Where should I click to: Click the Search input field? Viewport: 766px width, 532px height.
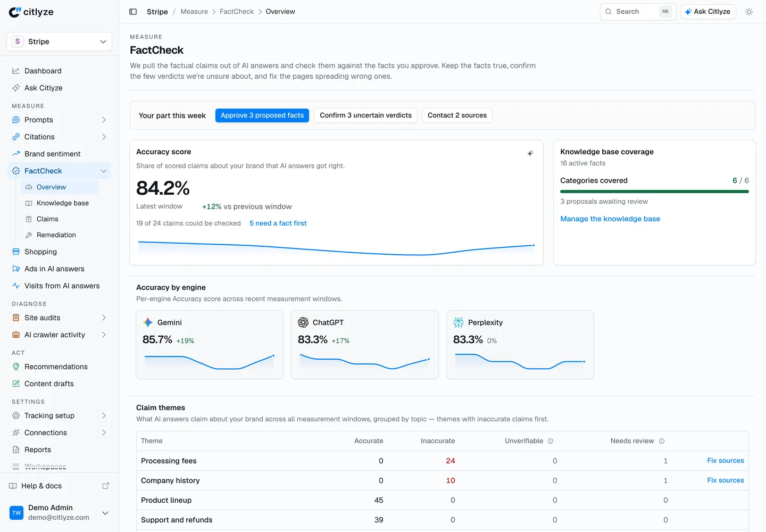point(638,12)
